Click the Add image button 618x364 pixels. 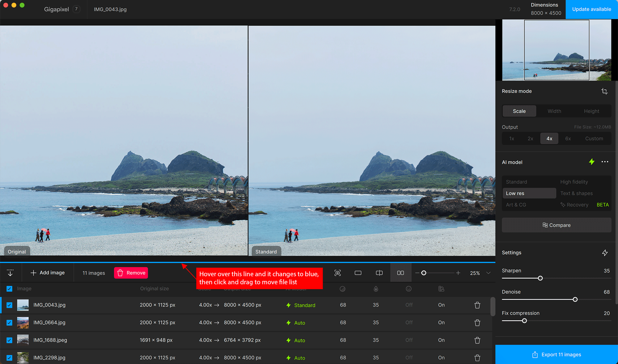(48, 273)
